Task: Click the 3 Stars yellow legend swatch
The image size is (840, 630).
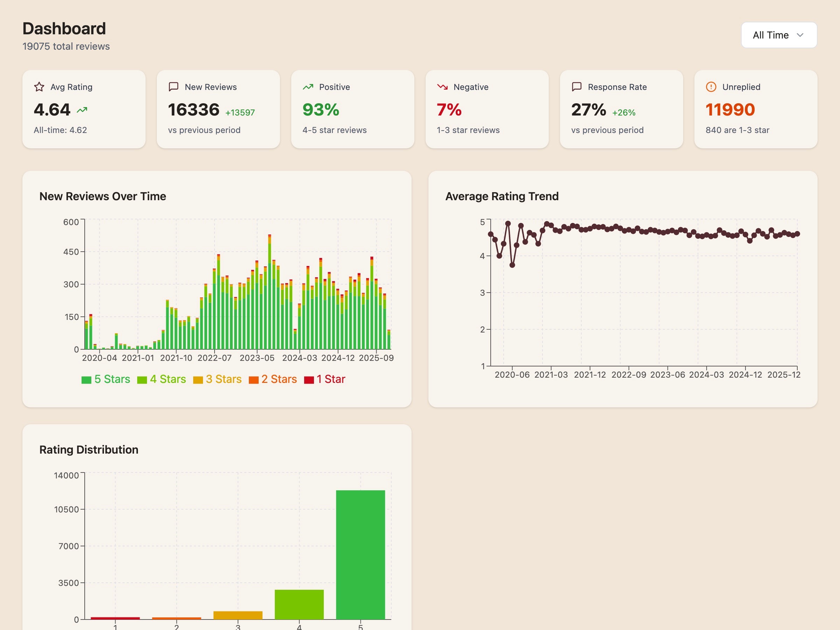Action: (x=198, y=380)
